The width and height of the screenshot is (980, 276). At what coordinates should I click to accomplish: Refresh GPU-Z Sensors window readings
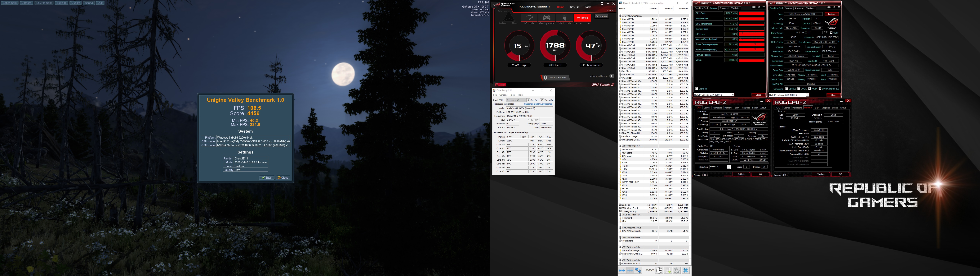759,7
